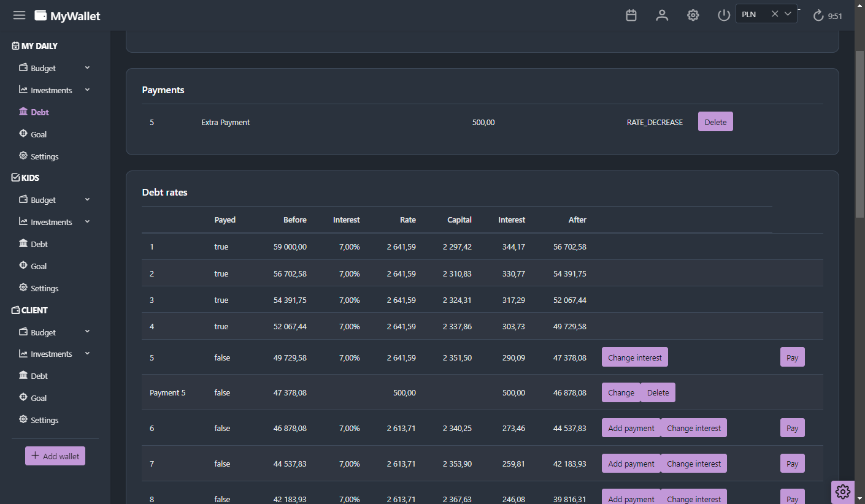Click the power logout icon
Image resolution: width=865 pixels, height=504 pixels.
click(x=724, y=15)
